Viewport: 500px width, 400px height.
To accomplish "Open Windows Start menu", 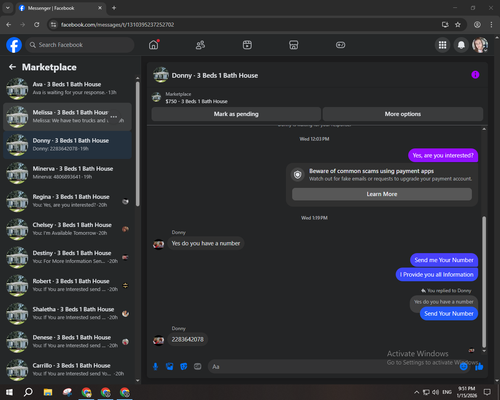I will 9,392.
